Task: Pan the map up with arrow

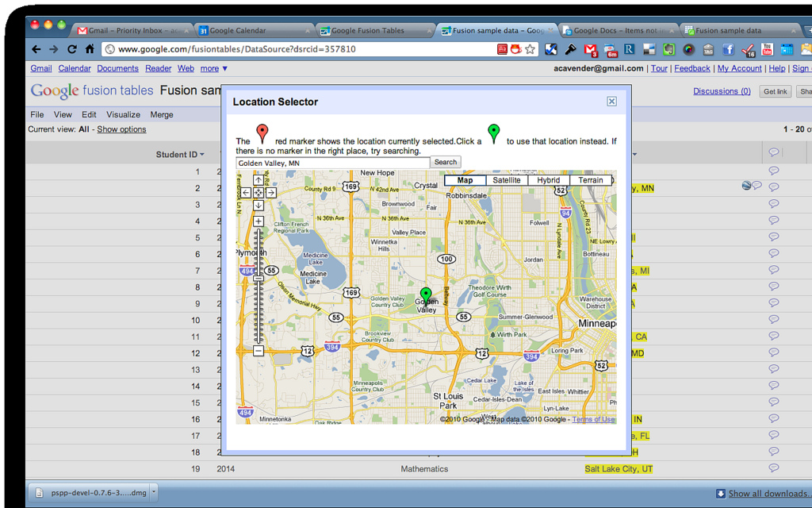Action: point(259,181)
